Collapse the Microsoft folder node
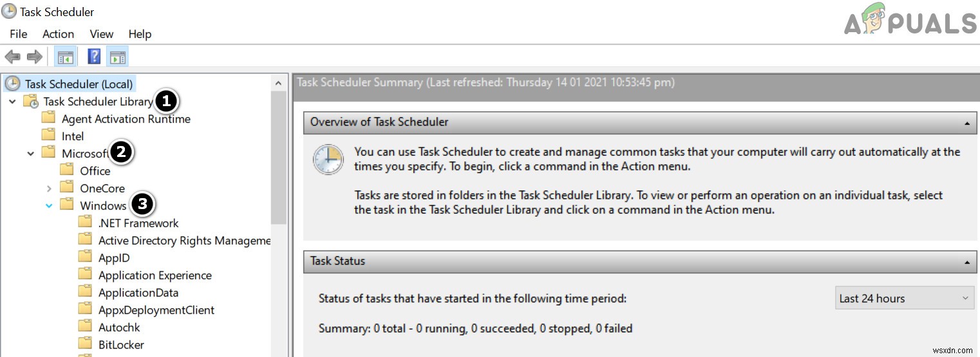 30,154
